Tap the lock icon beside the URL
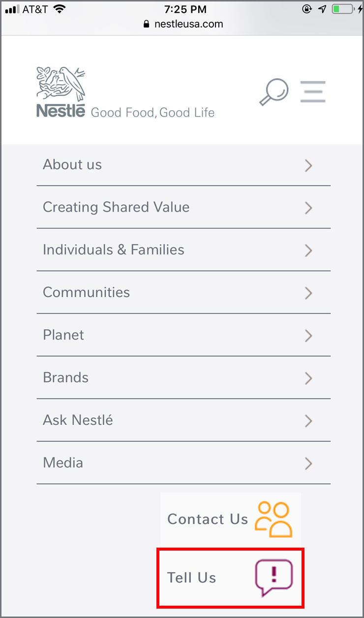 [146, 24]
